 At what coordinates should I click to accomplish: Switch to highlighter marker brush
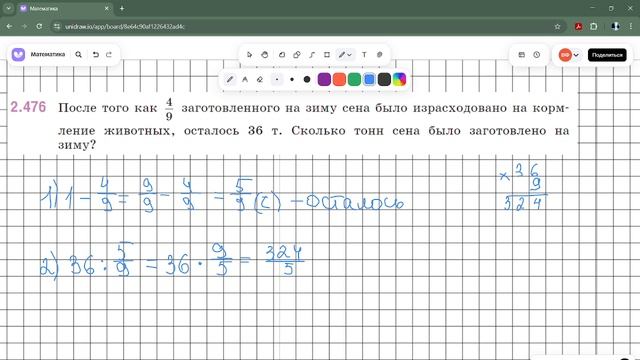point(245,80)
